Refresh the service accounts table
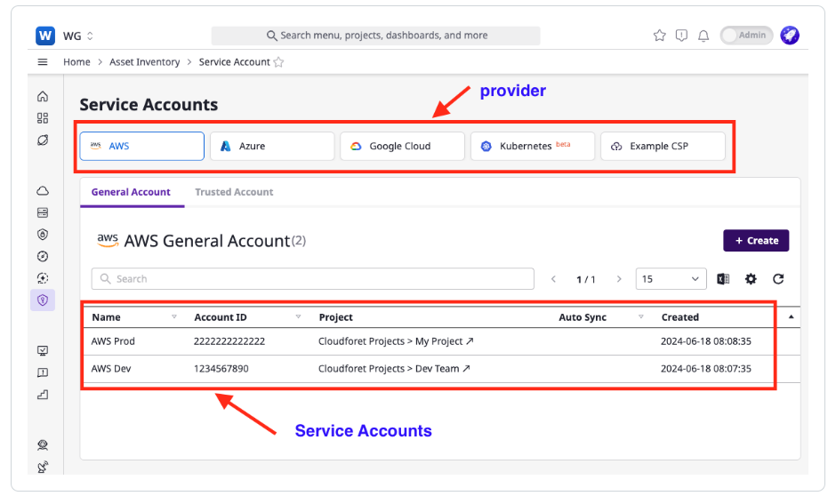Image resolution: width=836 pixels, height=504 pixels. [x=778, y=279]
